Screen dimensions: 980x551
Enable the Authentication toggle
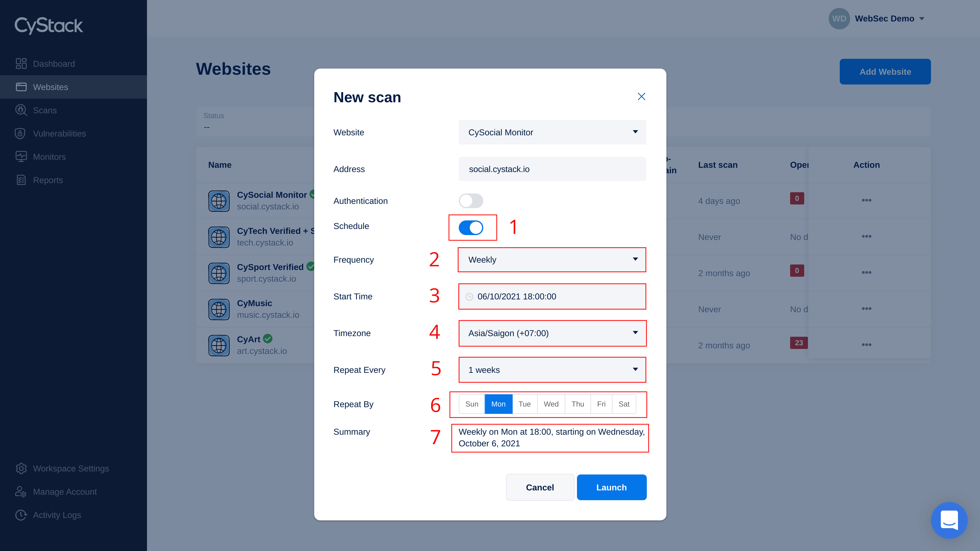[x=471, y=201]
